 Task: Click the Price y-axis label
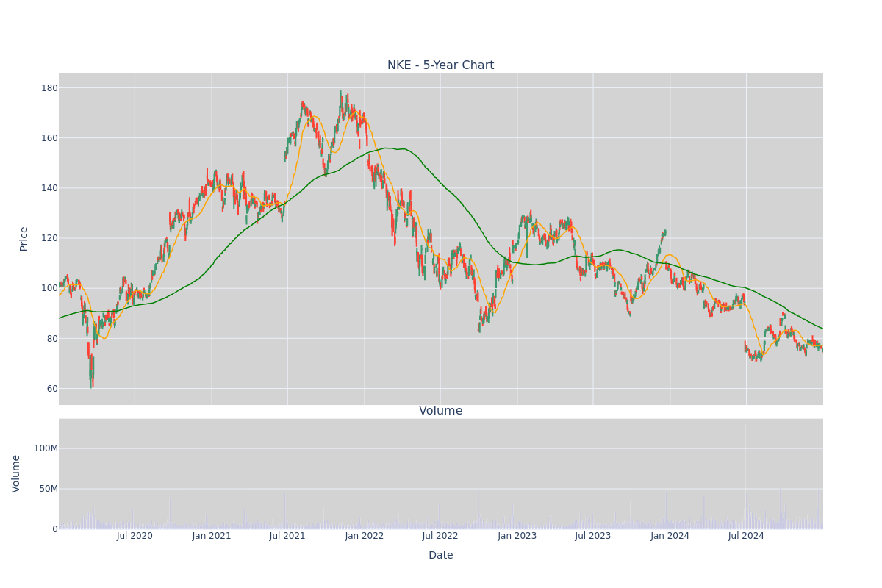[x=24, y=239]
